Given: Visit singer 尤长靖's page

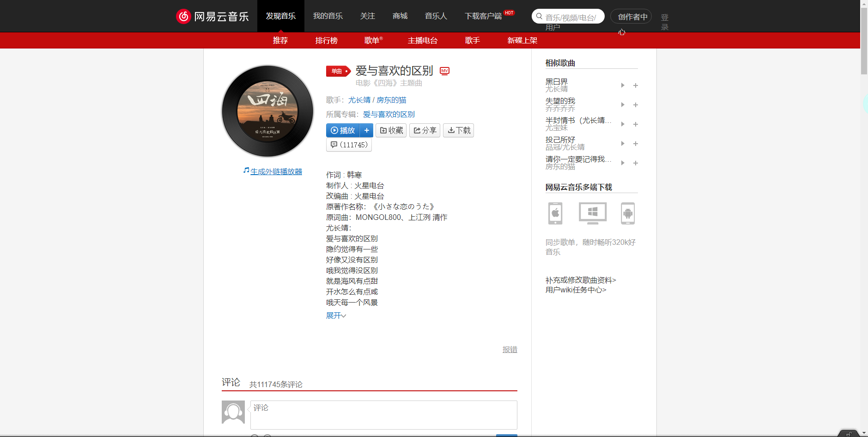Looking at the screenshot, I should tap(359, 100).
